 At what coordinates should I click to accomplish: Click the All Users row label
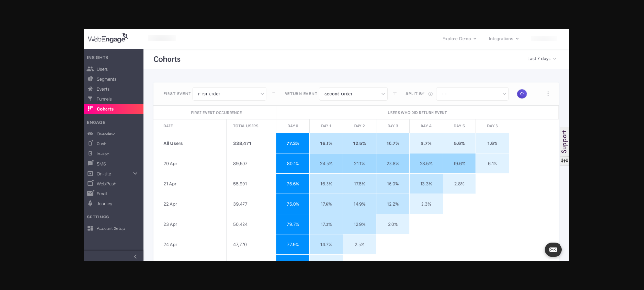tap(173, 143)
